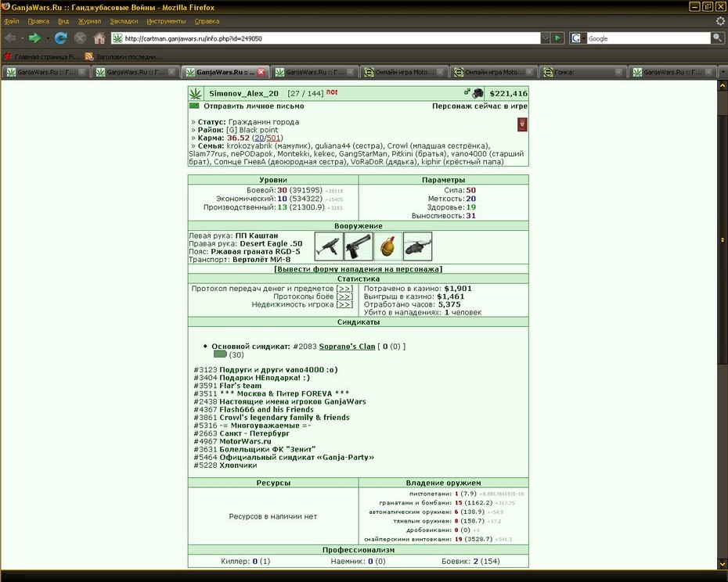This screenshot has width=728, height=582.
Task: Click the search magnifier icon
Action: click(717, 38)
